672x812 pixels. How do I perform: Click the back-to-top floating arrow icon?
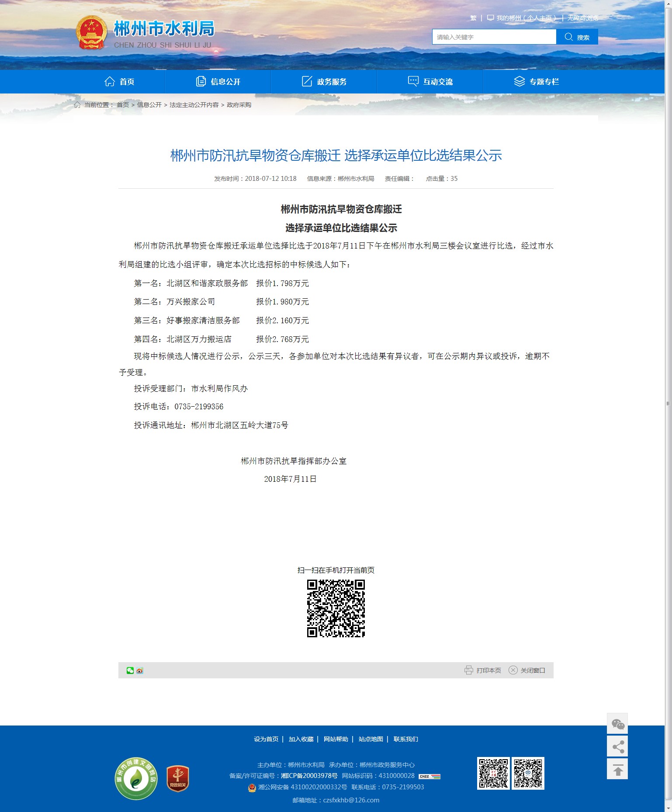point(617,769)
